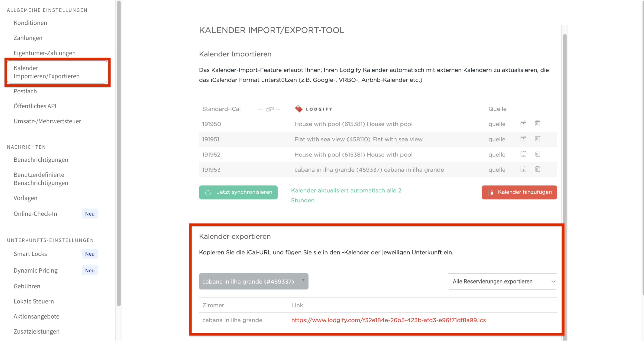Viewport: 644px width, 342px height.
Task: Select Öffentliches API in sidebar
Action: [35, 106]
